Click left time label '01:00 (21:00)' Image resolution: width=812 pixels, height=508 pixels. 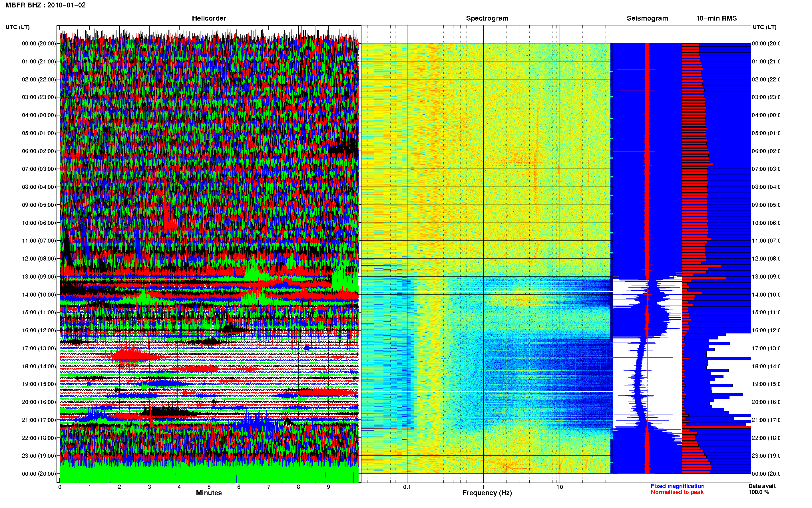tap(39, 61)
